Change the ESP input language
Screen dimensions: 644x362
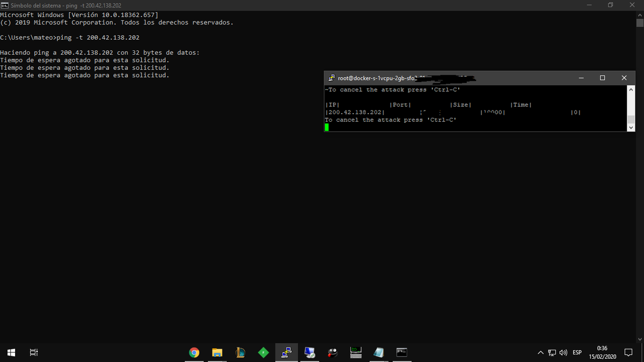577,352
